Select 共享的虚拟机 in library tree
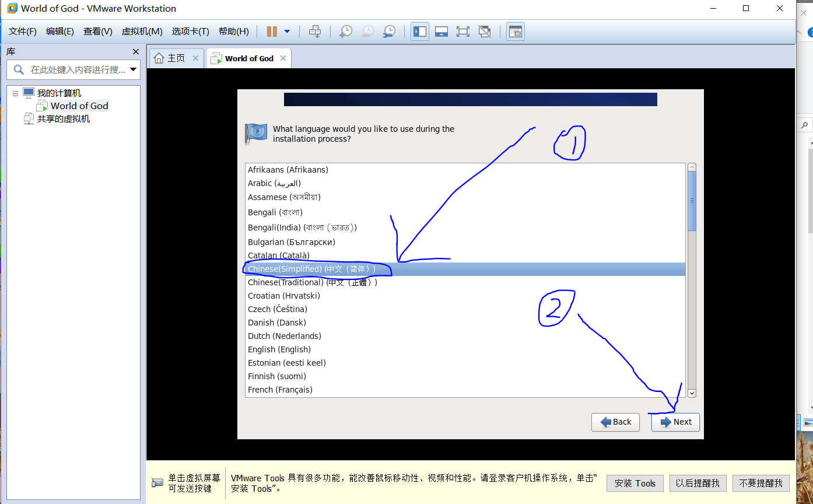The height and width of the screenshot is (504, 813). [64, 119]
